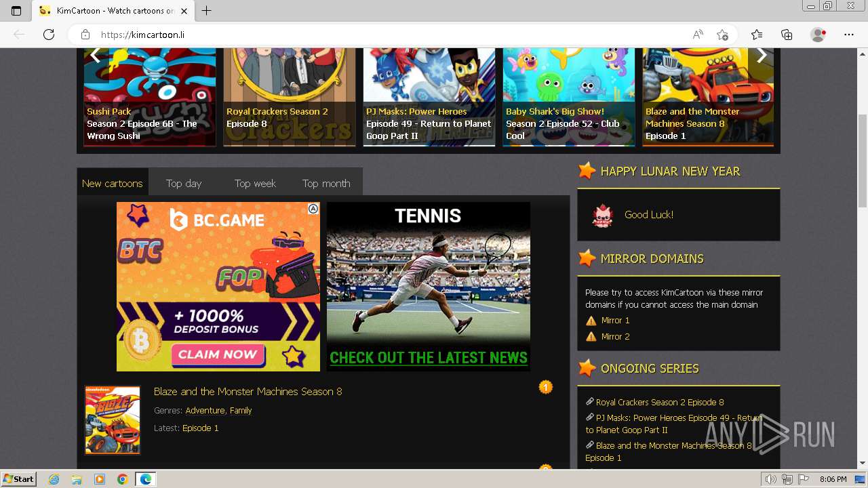Click the number 1 rank badge
Image resolution: width=868 pixels, height=488 pixels.
click(x=546, y=387)
